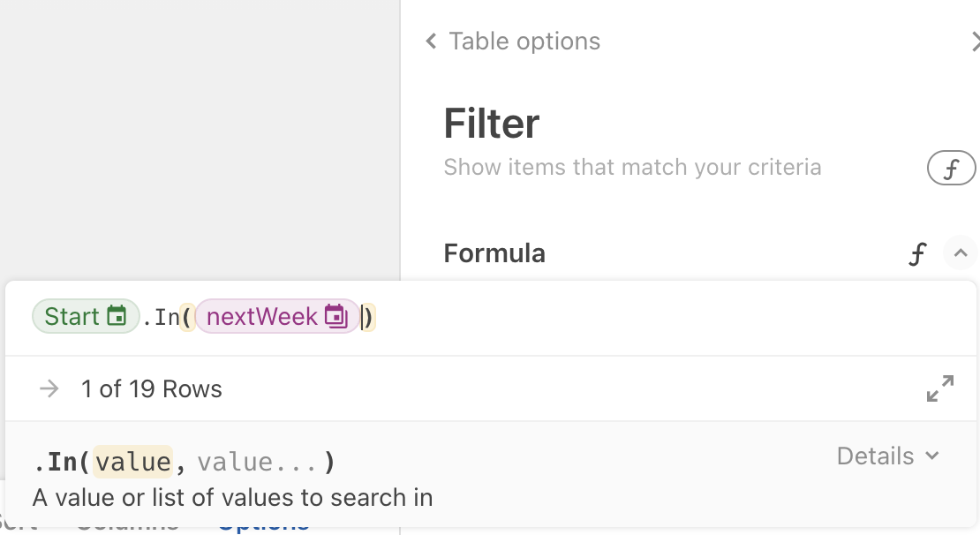Go back using the Table options chevron
The height and width of the screenshot is (535, 980).
coord(431,41)
